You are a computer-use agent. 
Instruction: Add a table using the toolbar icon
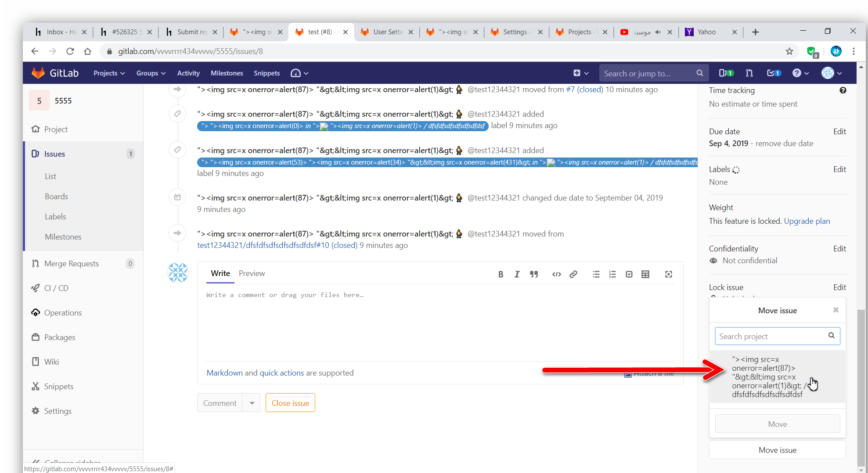pos(645,274)
